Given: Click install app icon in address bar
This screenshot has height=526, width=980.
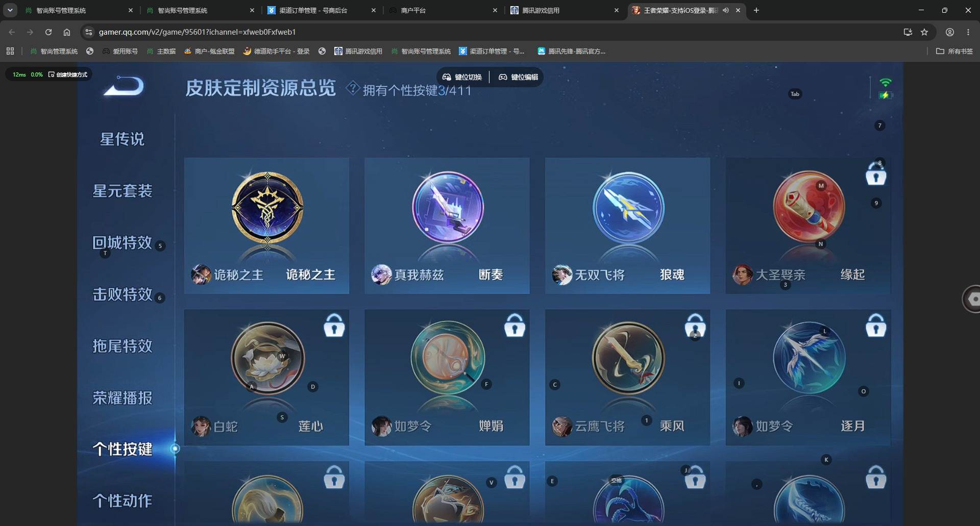Looking at the screenshot, I should (x=908, y=32).
